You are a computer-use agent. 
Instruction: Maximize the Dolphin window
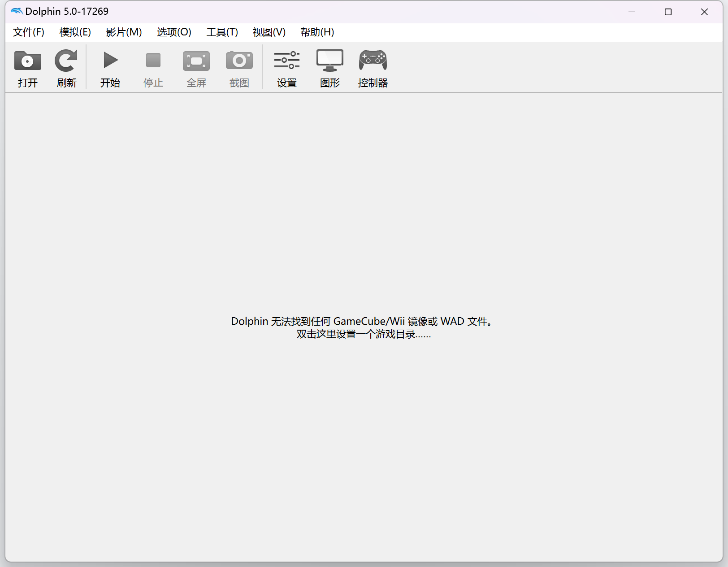click(x=668, y=12)
